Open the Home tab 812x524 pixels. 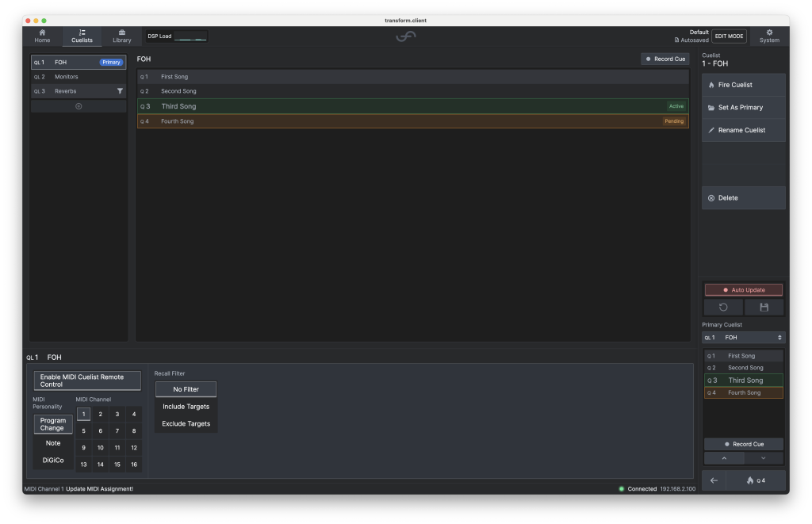point(43,36)
